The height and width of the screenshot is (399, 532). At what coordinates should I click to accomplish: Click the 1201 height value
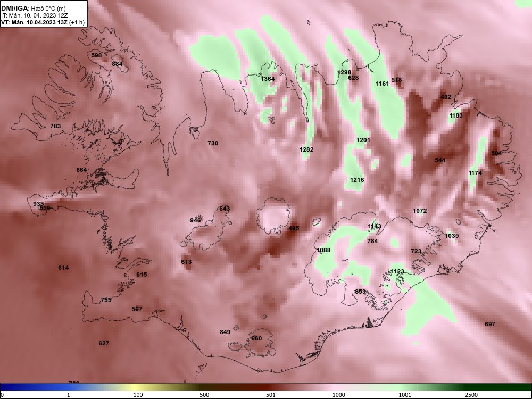click(363, 140)
